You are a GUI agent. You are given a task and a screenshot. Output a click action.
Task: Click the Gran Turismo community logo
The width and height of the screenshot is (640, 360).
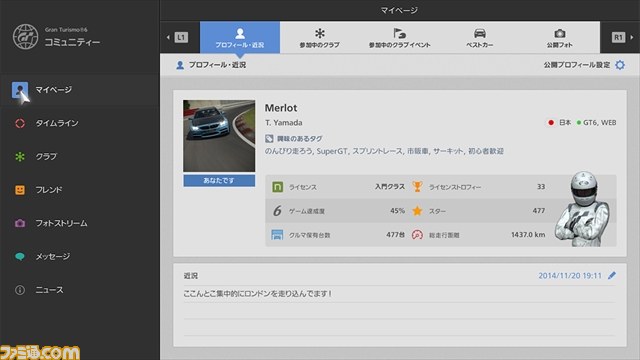(25, 37)
